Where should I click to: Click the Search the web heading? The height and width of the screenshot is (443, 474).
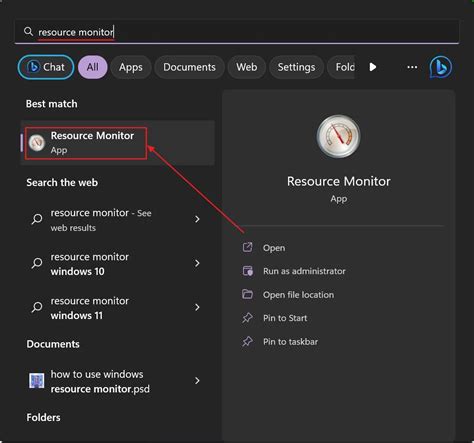(x=62, y=183)
